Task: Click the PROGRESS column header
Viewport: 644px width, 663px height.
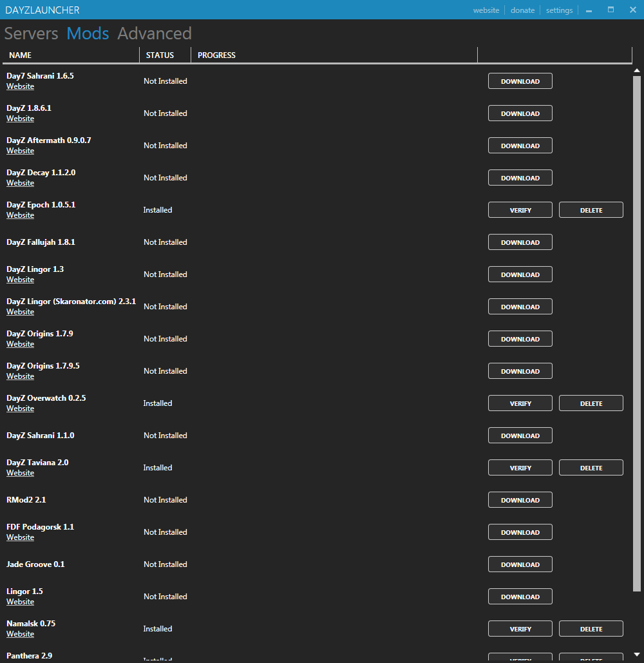Action: [334, 55]
